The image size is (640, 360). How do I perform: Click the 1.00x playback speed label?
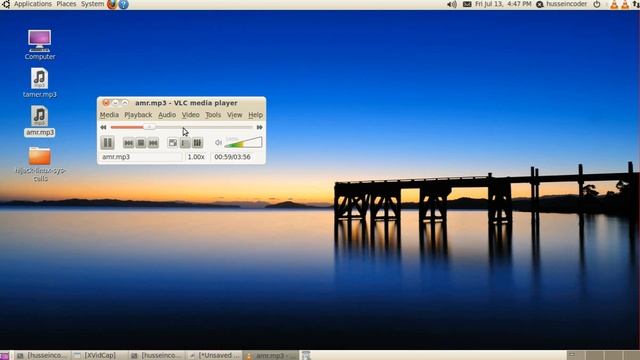pos(196,157)
